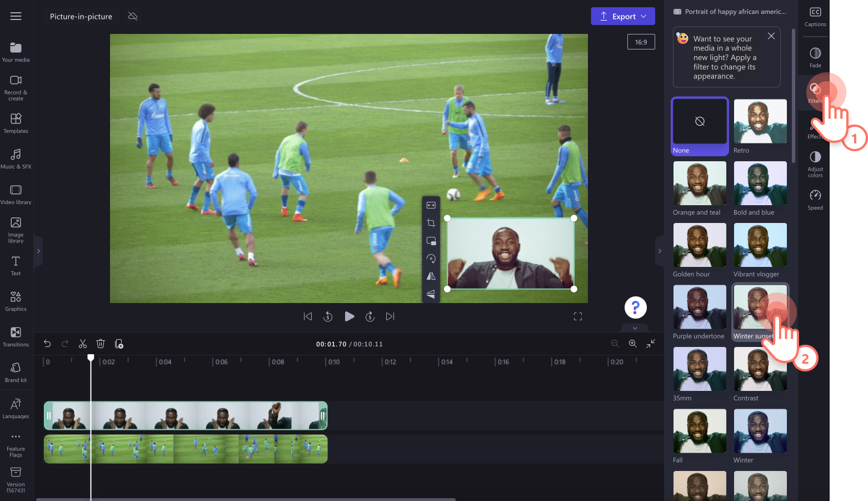Select the portrait clip on the timeline
Screen dimensions: 868x501
[186, 415]
